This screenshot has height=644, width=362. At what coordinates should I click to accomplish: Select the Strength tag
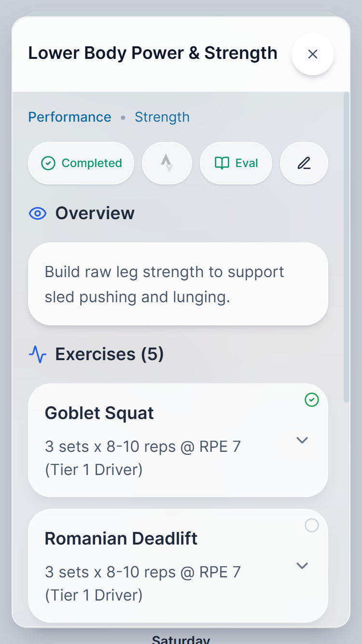click(x=162, y=117)
